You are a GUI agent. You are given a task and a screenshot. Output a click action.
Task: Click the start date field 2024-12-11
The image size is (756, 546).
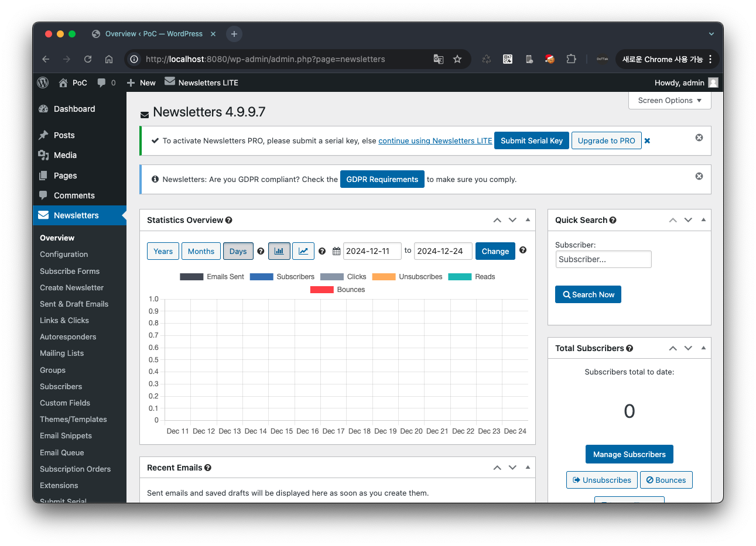(372, 251)
